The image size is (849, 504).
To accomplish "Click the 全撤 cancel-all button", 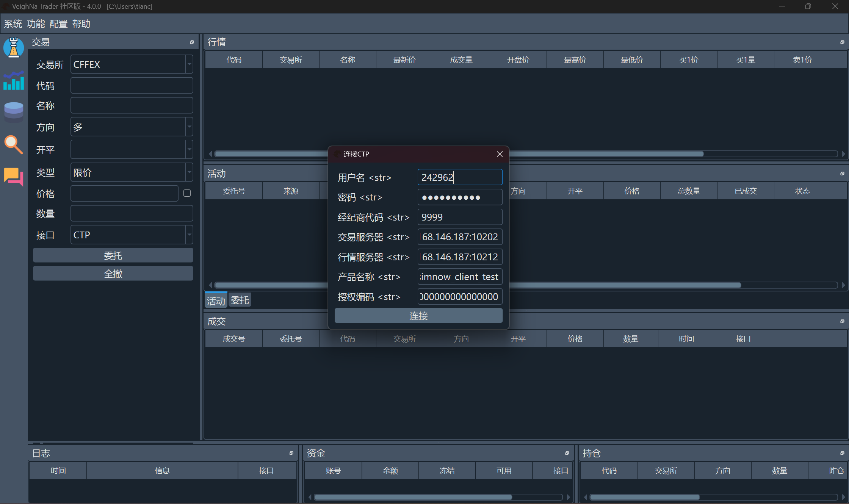I will [x=113, y=274].
